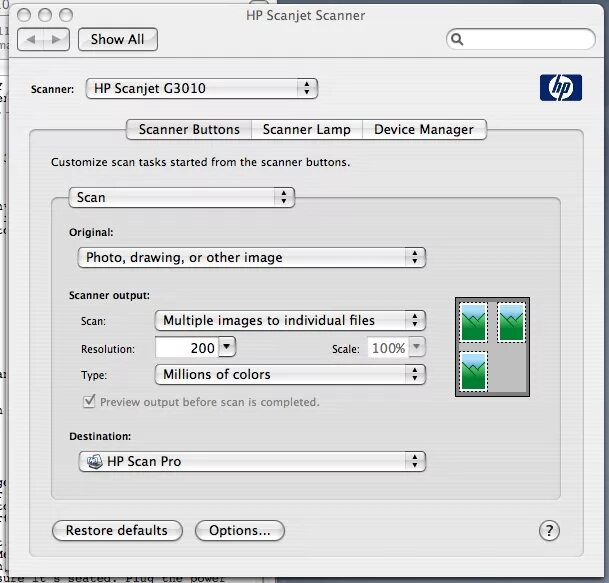Click the search magnifier icon
This screenshot has width=609, height=583.
click(457, 39)
